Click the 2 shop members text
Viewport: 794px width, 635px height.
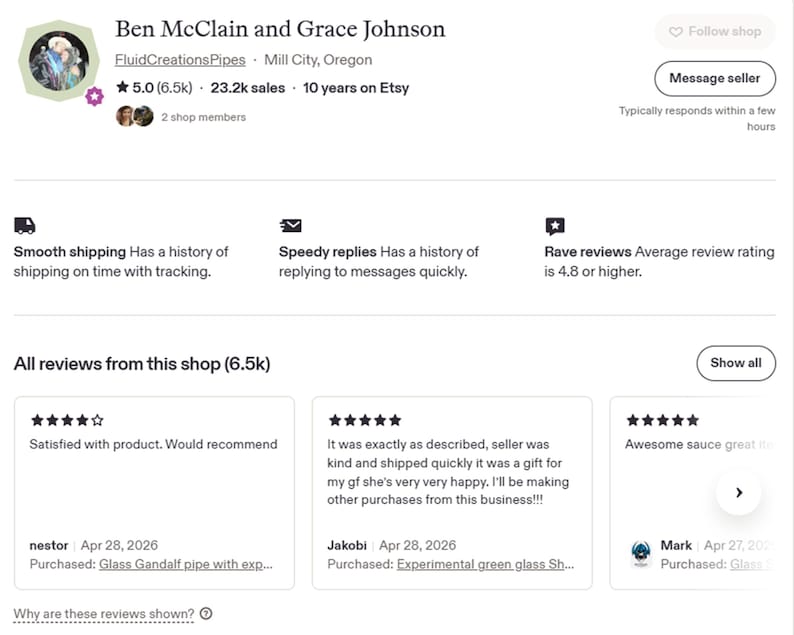point(204,117)
